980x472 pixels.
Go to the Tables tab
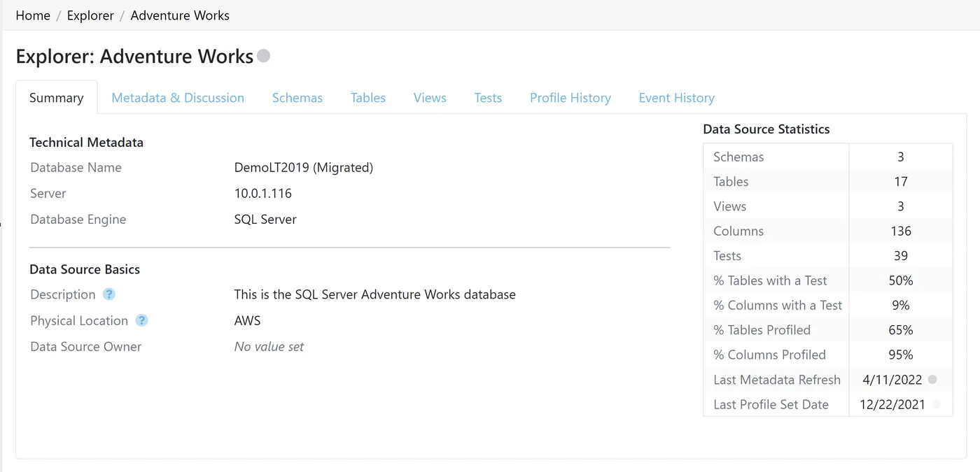pos(368,98)
